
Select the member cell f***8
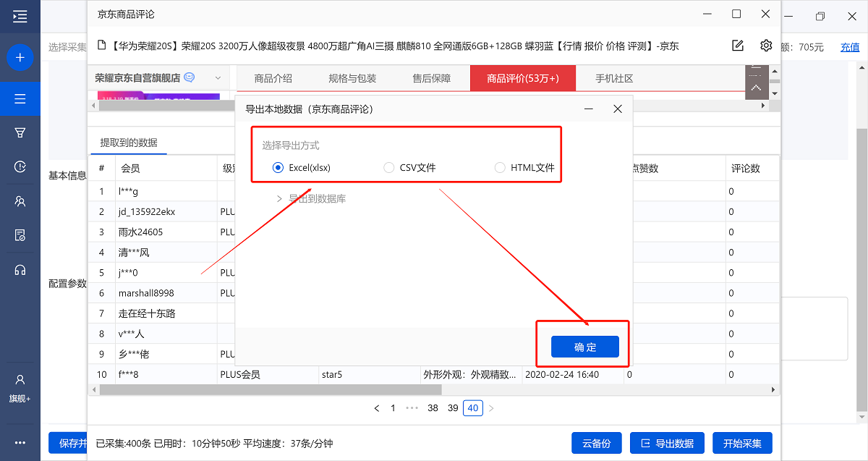[x=166, y=375]
